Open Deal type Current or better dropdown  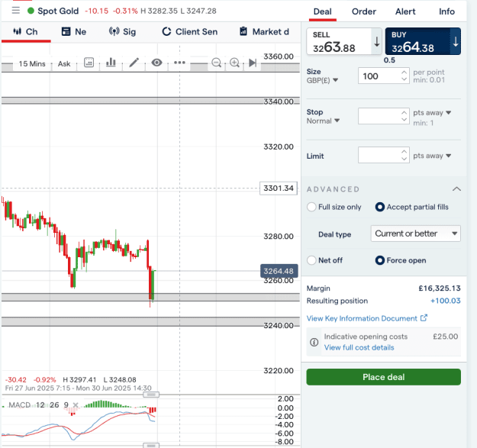click(415, 234)
